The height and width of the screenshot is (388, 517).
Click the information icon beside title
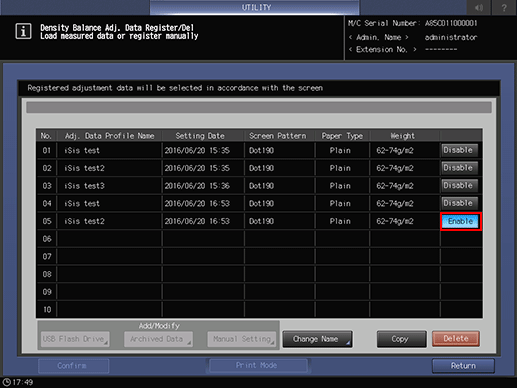[23, 31]
